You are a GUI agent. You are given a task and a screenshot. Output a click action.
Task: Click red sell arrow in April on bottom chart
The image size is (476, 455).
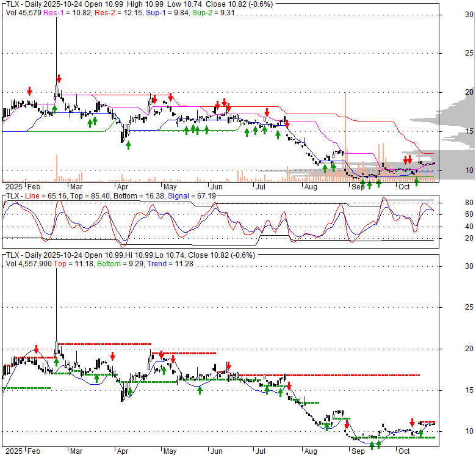click(x=112, y=357)
